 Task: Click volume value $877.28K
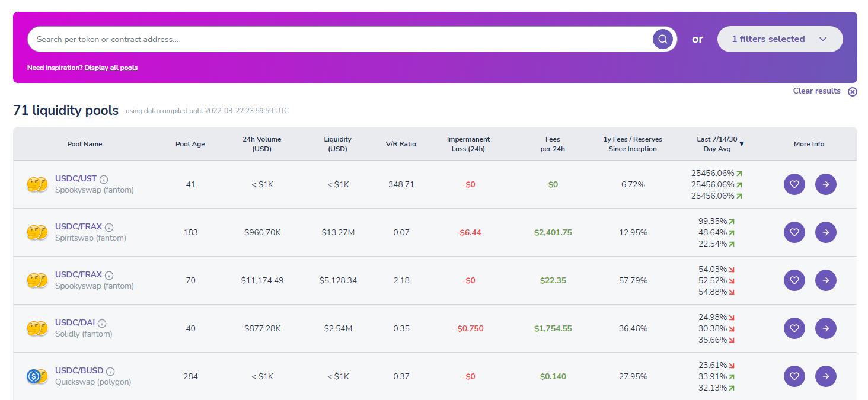262,328
